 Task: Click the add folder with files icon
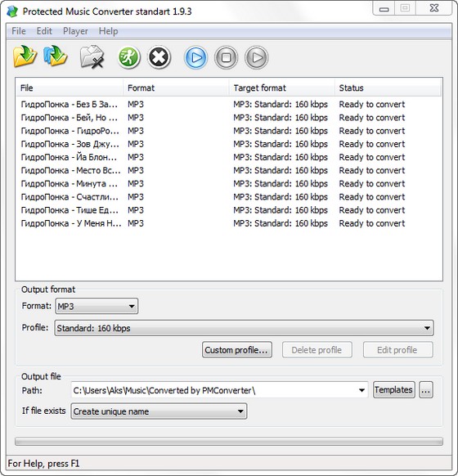[56, 56]
